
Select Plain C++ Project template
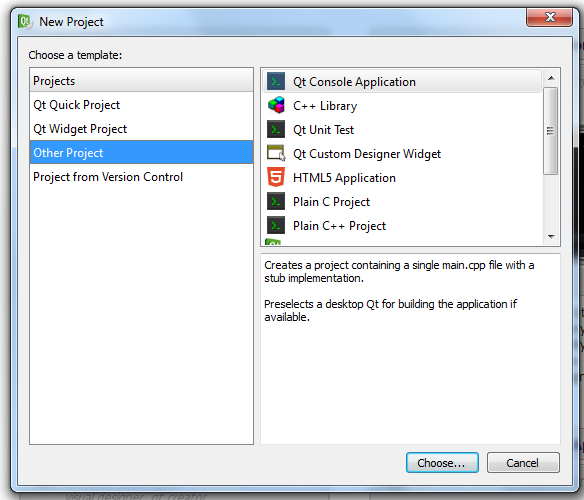[x=402, y=225]
